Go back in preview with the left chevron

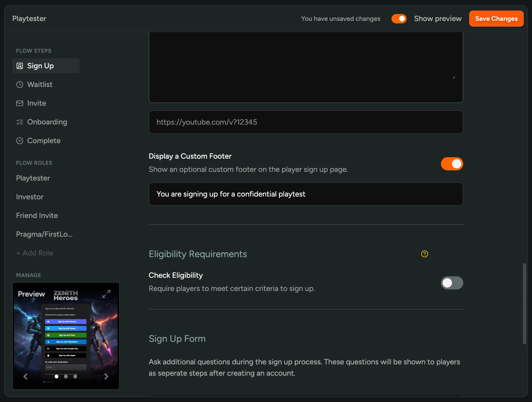[26, 376]
